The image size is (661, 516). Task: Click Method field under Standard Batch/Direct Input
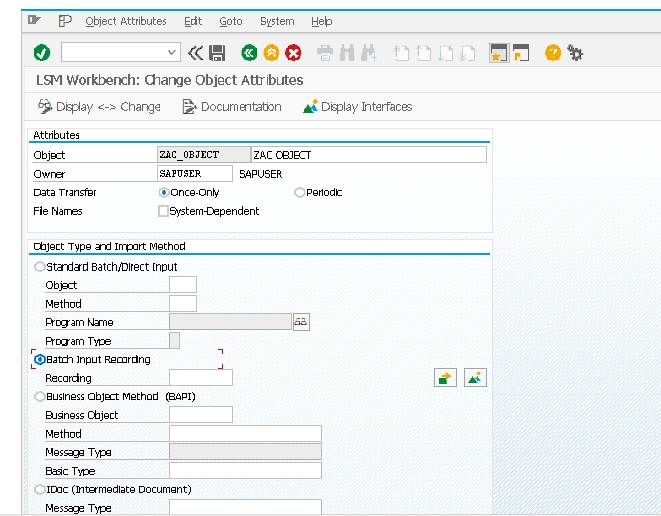[x=183, y=304]
